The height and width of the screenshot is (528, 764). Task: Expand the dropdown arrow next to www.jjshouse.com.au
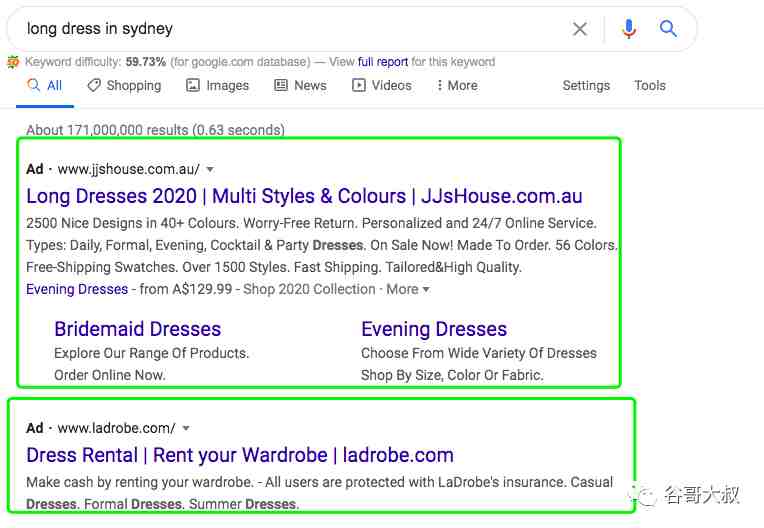210,170
